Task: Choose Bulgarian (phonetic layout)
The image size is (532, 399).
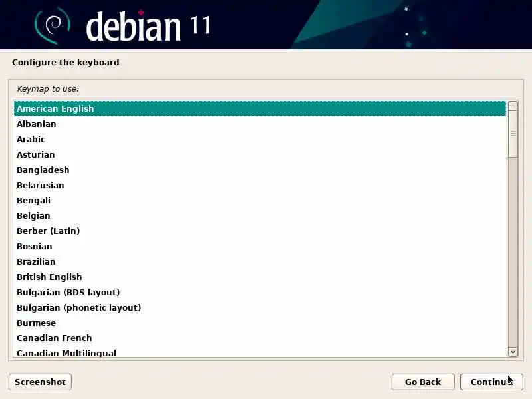Action: point(260,307)
